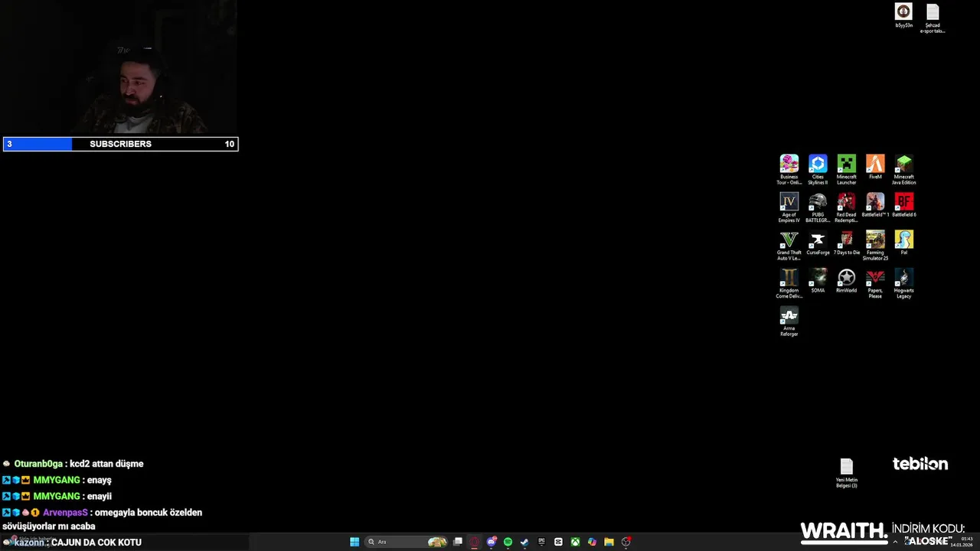980x551 pixels.
Task: Open Steam from the taskbar
Action: tap(524, 542)
